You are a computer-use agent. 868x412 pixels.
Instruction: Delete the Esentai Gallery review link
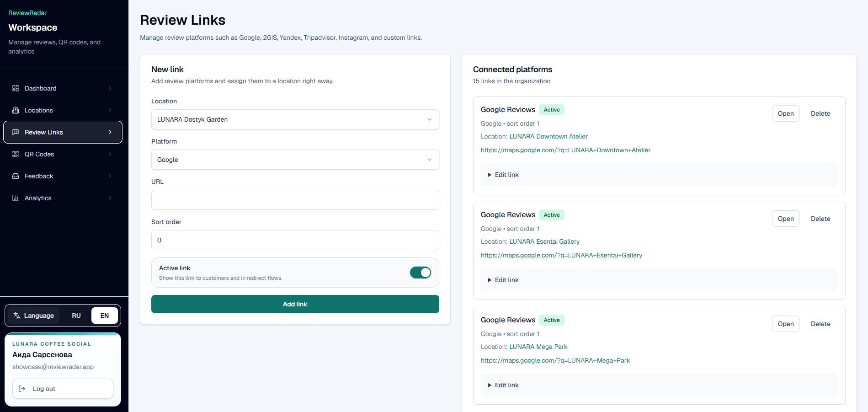point(820,219)
